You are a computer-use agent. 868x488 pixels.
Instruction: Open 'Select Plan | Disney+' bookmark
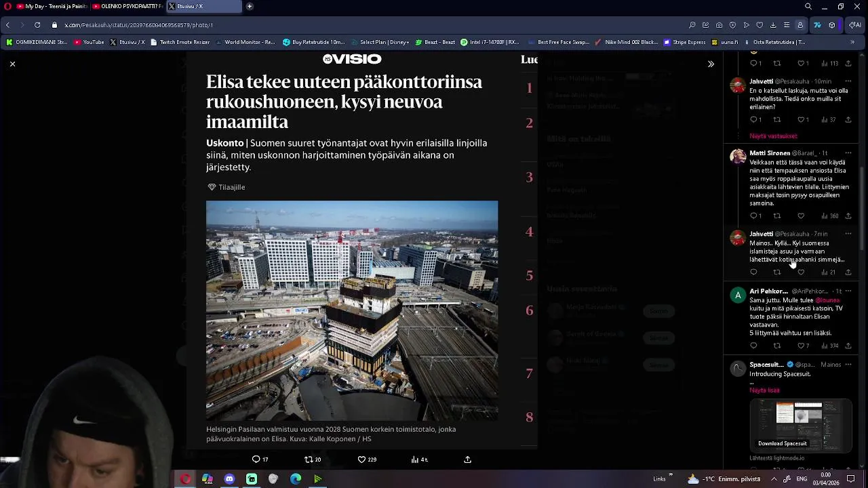[380, 42]
